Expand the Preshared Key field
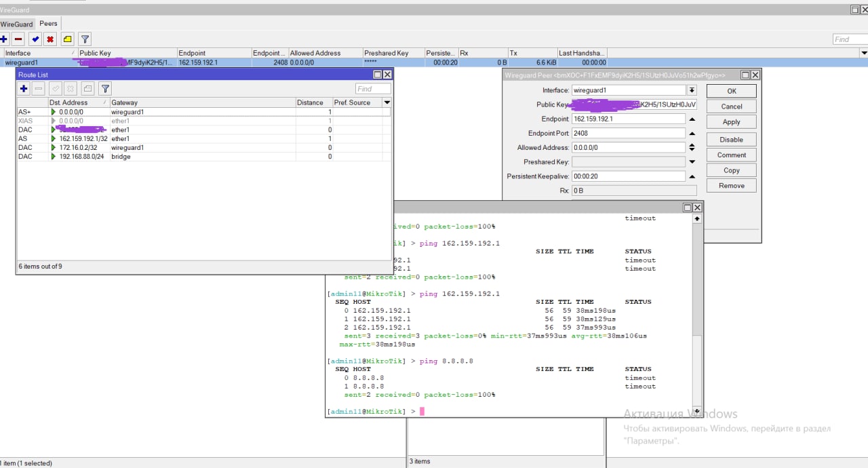 (692, 162)
